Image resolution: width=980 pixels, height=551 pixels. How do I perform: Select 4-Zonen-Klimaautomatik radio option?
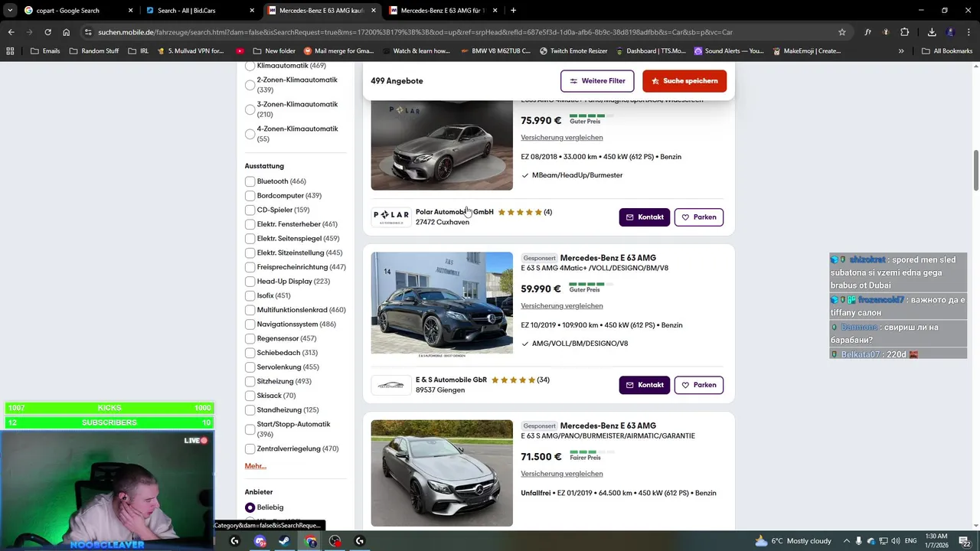tap(250, 134)
